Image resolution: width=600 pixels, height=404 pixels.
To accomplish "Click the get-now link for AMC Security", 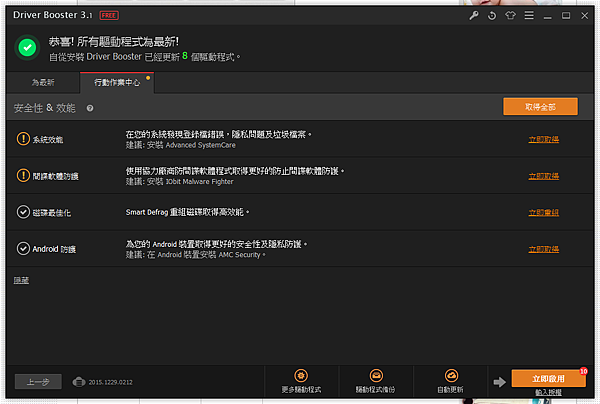I will (x=543, y=249).
